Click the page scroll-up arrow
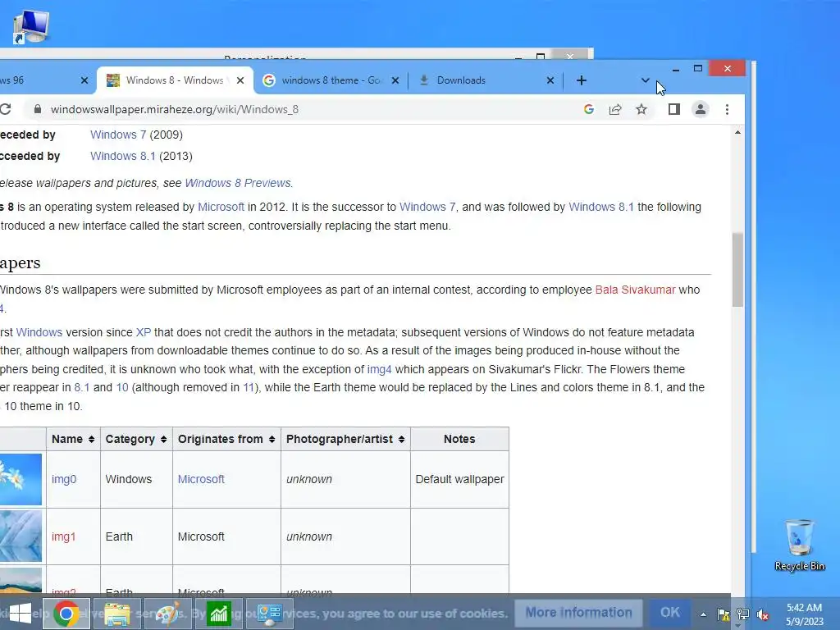Image resolution: width=840 pixels, height=630 pixels. point(737,132)
